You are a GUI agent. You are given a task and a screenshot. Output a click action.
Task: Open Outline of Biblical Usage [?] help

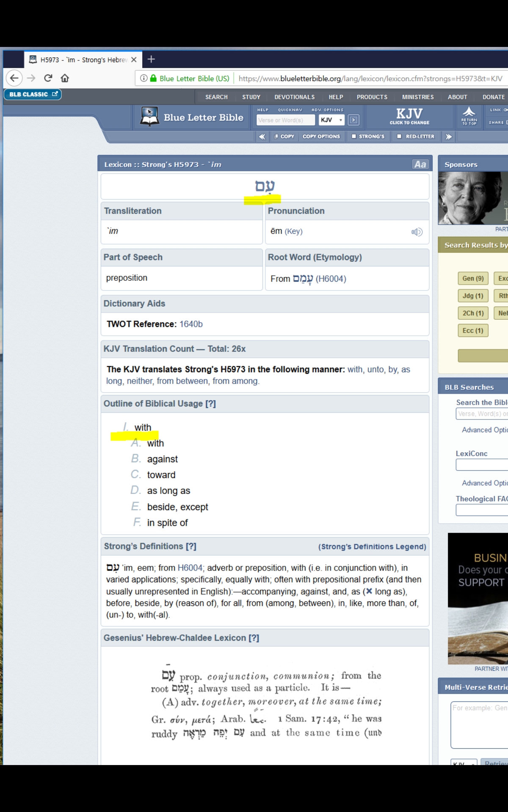click(x=210, y=403)
